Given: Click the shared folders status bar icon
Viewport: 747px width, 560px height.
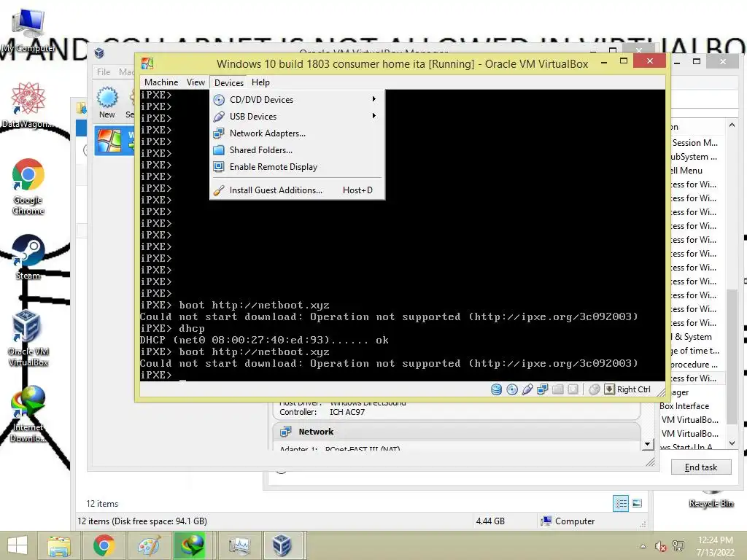Looking at the screenshot, I should (x=557, y=389).
